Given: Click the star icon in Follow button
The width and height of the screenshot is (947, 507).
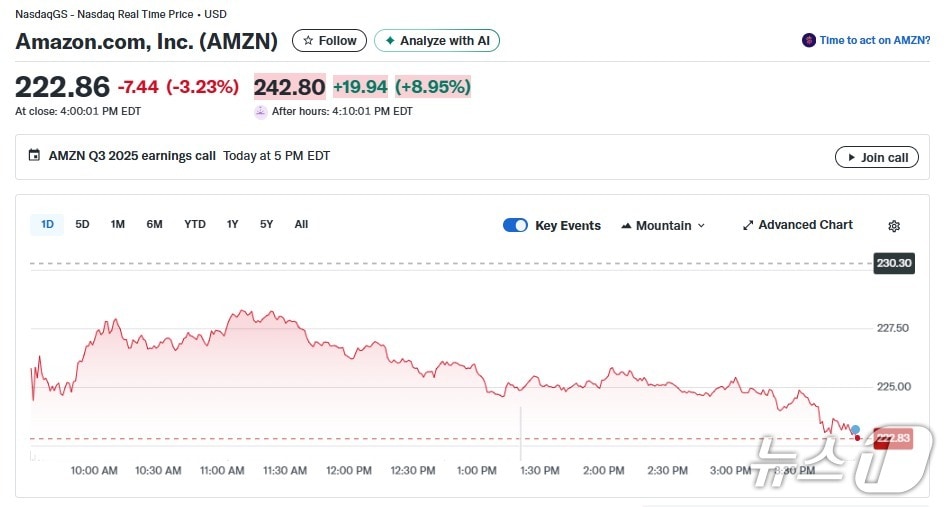Looking at the screenshot, I should (x=308, y=41).
